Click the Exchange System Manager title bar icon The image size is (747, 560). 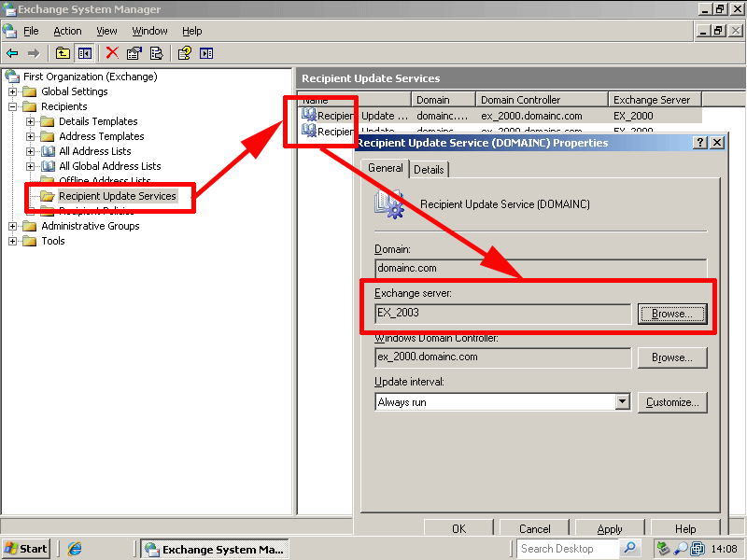click(x=8, y=9)
